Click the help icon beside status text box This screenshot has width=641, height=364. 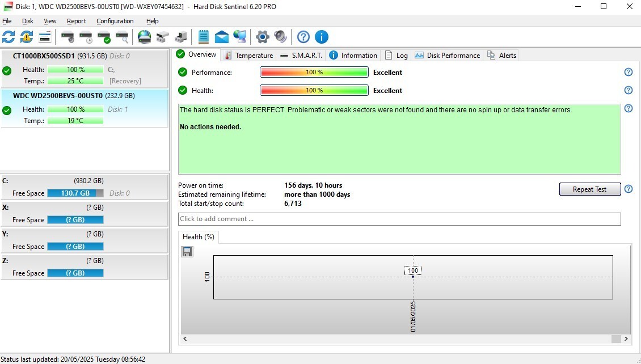coord(629,109)
